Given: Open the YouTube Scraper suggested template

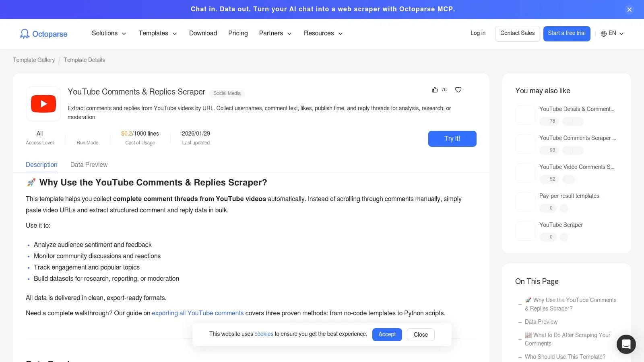Looking at the screenshot, I should [561, 225].
